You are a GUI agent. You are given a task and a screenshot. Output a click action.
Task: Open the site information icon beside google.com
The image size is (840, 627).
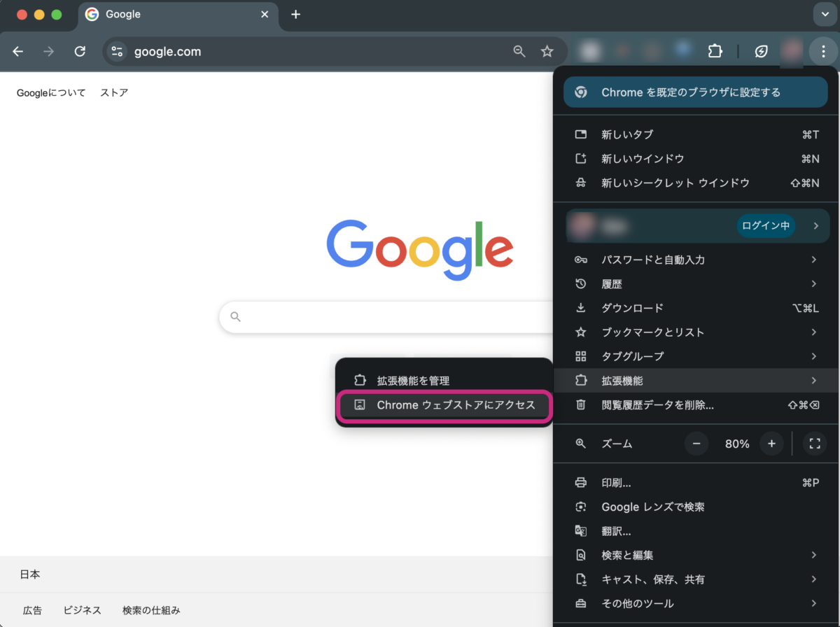pyautogui.click(x=117, y=51)
